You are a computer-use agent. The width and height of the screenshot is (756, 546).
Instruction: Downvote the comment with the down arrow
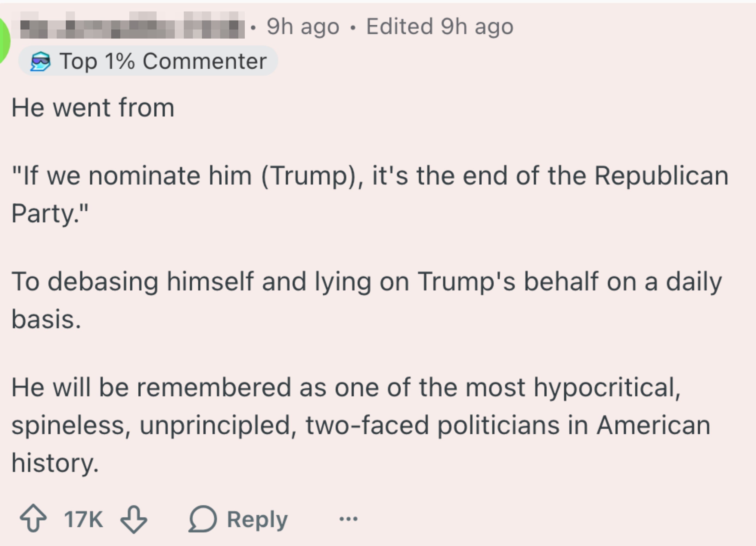[x=134, y=519]
